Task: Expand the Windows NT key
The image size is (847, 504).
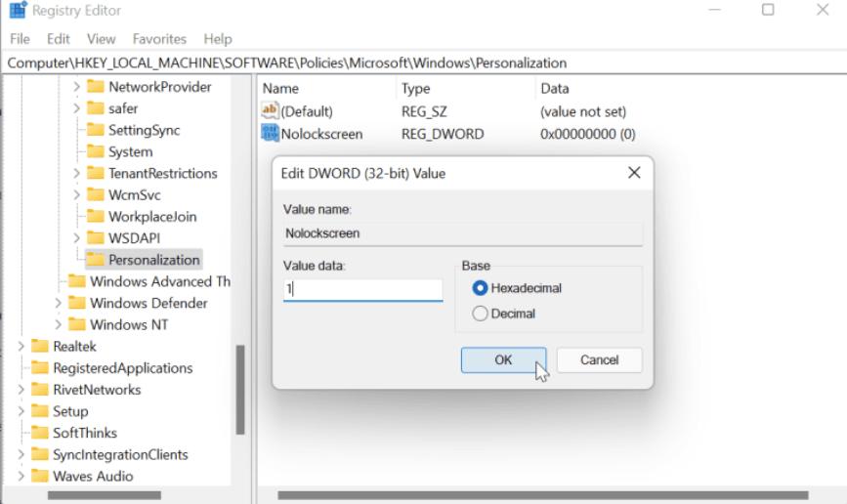Action: coord(59,325)
